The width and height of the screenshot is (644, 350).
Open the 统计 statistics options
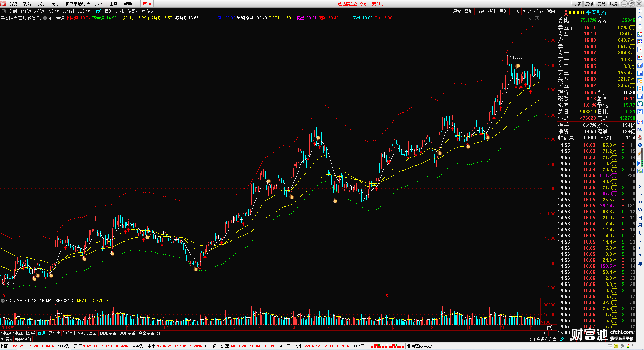(492, 11)
